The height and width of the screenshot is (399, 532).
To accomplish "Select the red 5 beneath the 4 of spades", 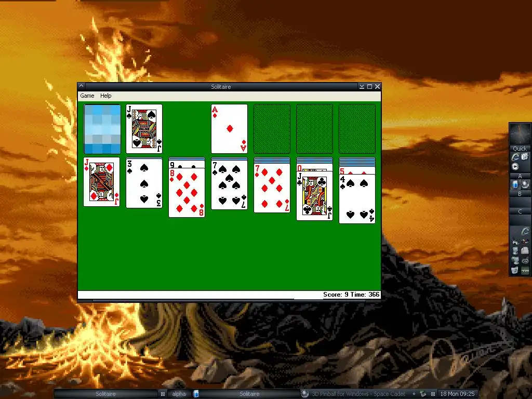I will (x=357, y=170).
